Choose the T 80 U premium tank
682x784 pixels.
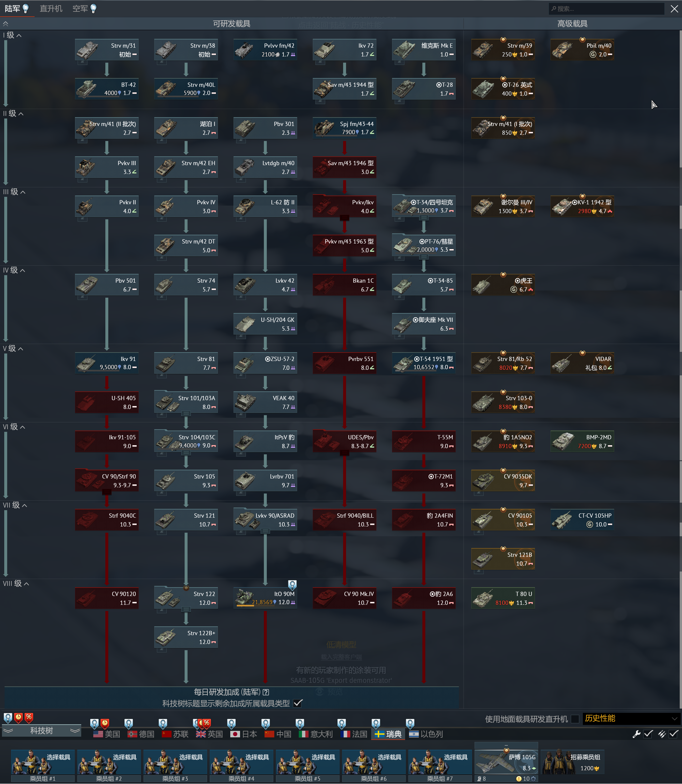click(x=503, y=598)
